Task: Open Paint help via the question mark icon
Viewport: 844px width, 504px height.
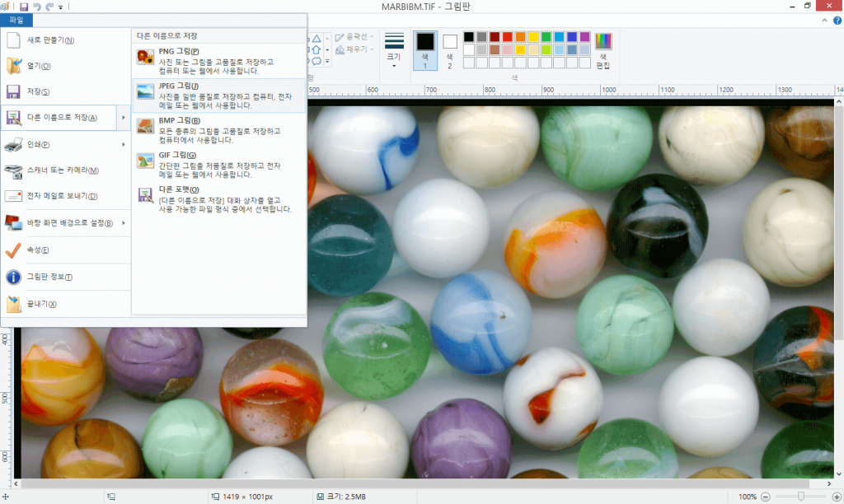Action: (837, 21)
